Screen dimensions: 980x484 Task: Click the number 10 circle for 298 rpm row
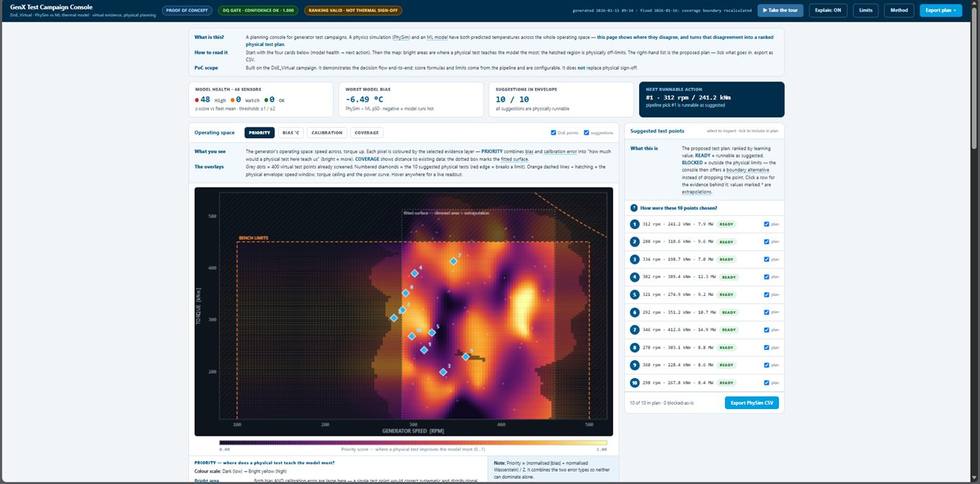tap(635, 383)
